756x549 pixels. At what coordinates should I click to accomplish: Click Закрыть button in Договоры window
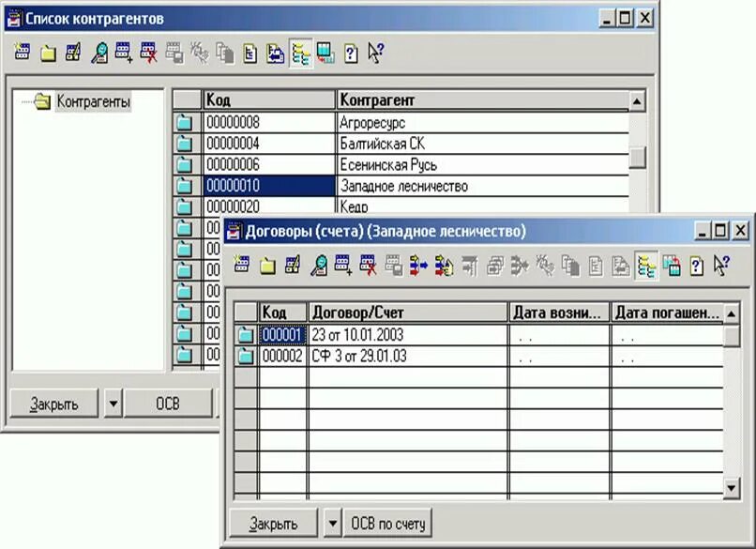[x=273, y=523]
